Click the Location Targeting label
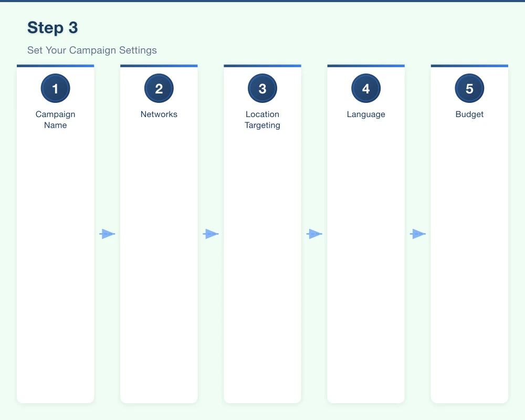Screen dimensions: 525x420 [262, 120]
